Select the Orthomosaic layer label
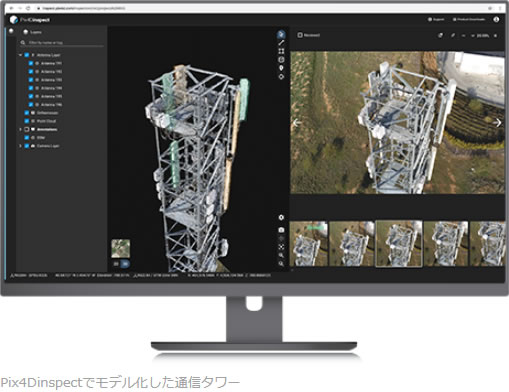Viewport: 509px width, 392px height. pyautogui.click(x=47, y=113)
